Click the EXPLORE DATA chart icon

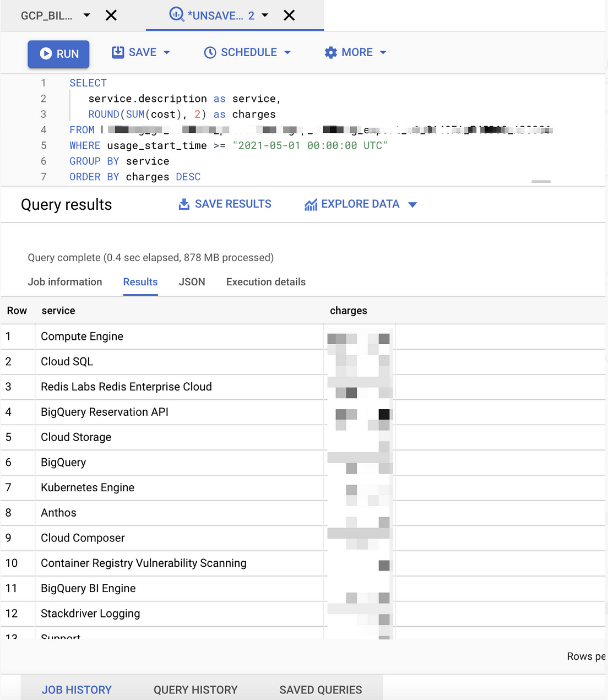[x=311, y=204]
